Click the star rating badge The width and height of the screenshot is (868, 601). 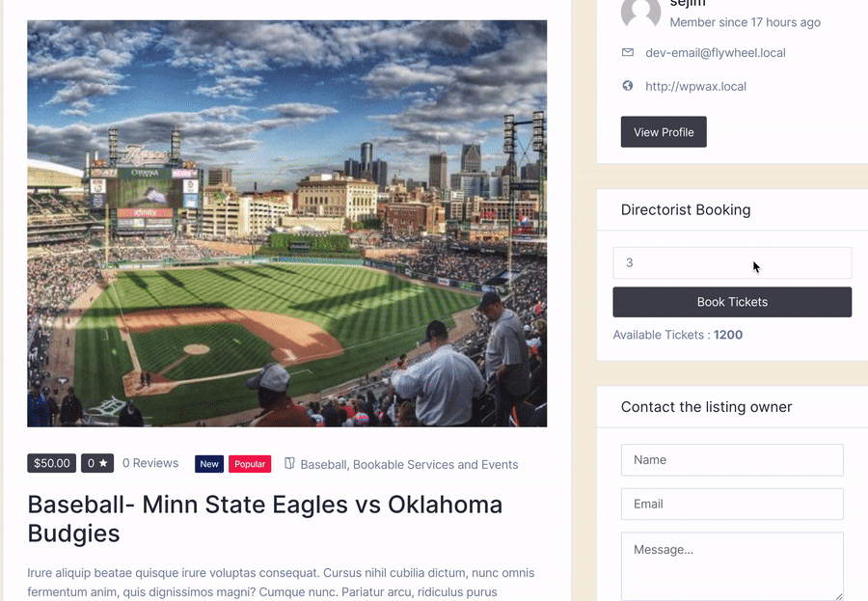(x=97, y=463)
